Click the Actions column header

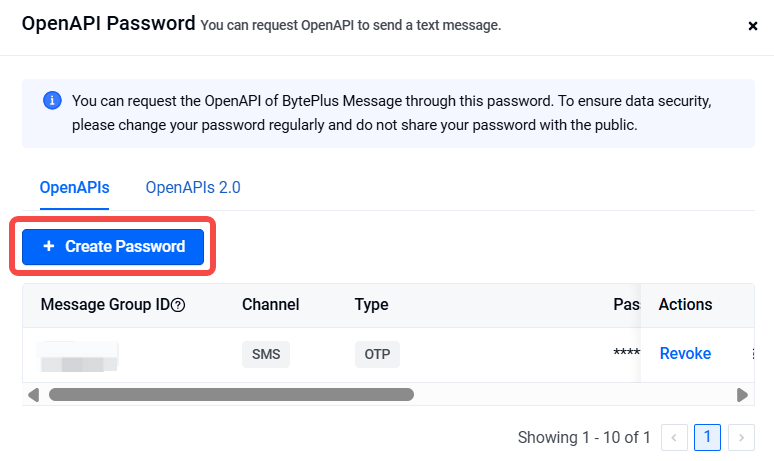(x=685, y=305)
